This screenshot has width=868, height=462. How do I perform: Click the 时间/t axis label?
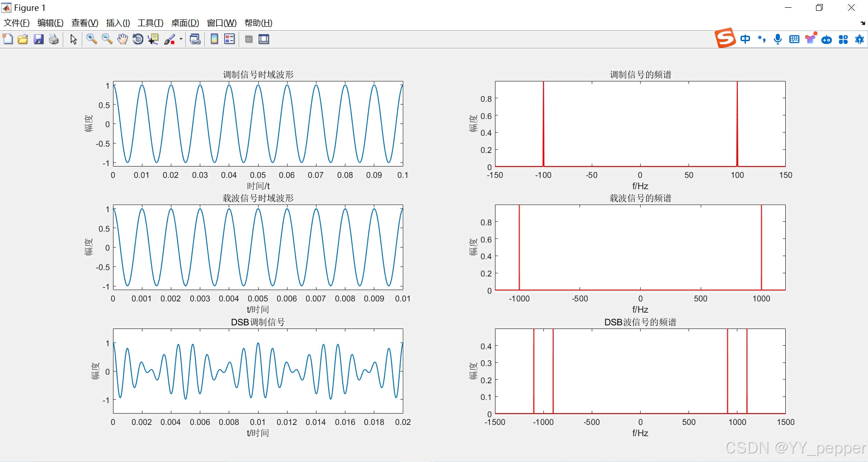coord(258,186)
